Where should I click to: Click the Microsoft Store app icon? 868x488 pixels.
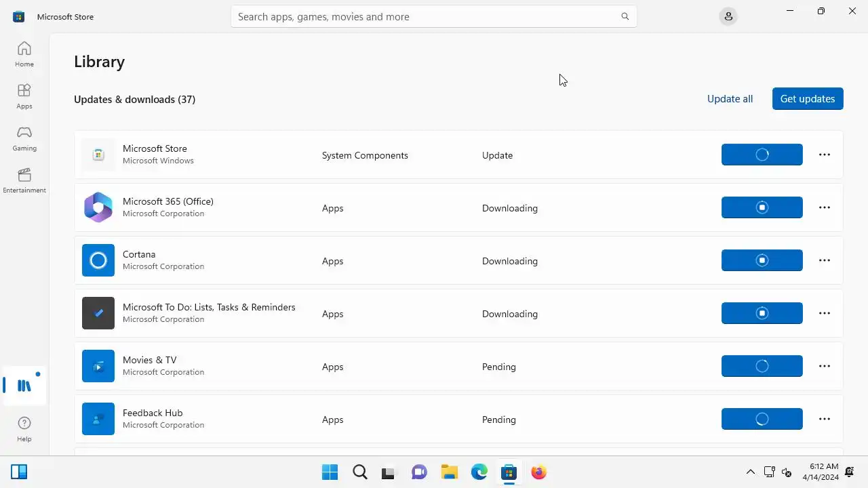coord(98,155)
